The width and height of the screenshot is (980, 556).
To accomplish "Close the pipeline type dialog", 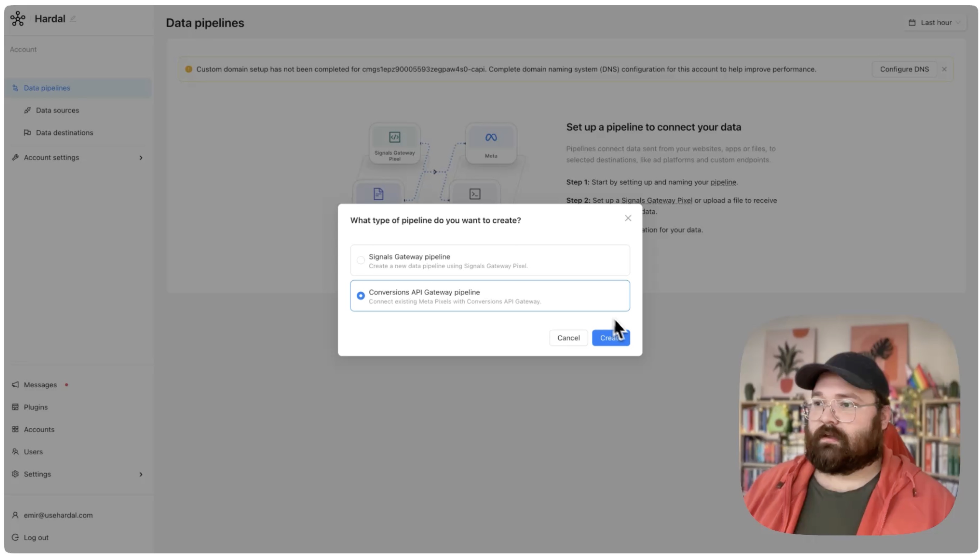I will point(628,218).
